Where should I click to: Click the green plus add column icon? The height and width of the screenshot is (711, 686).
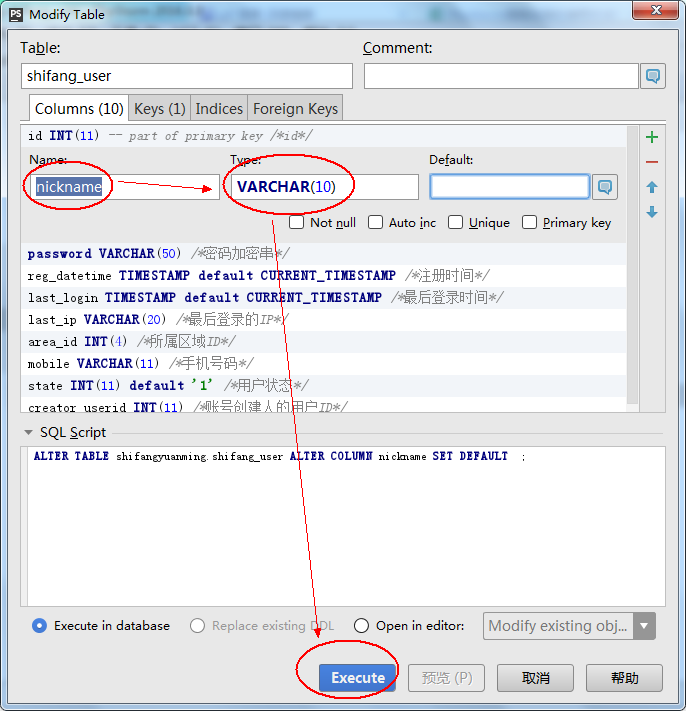[652, 137]
